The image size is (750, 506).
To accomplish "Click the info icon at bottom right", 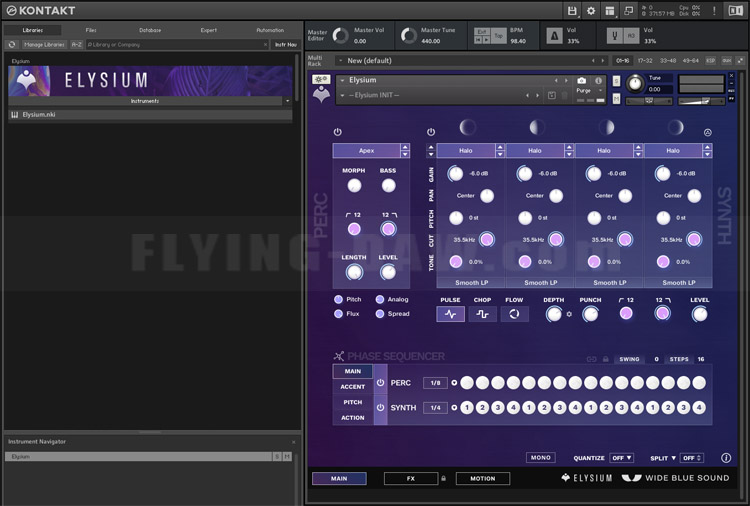I will (x=726, y=458).
